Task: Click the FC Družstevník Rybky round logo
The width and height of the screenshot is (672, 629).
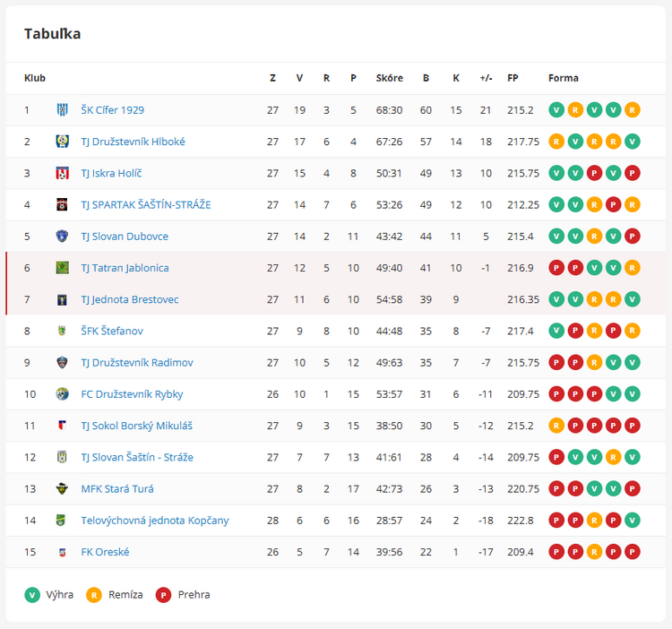Action: [63, 394]
